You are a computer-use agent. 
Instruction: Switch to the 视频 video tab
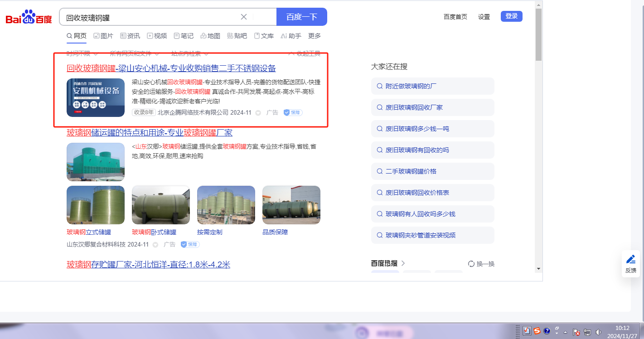tap(156, 36)
